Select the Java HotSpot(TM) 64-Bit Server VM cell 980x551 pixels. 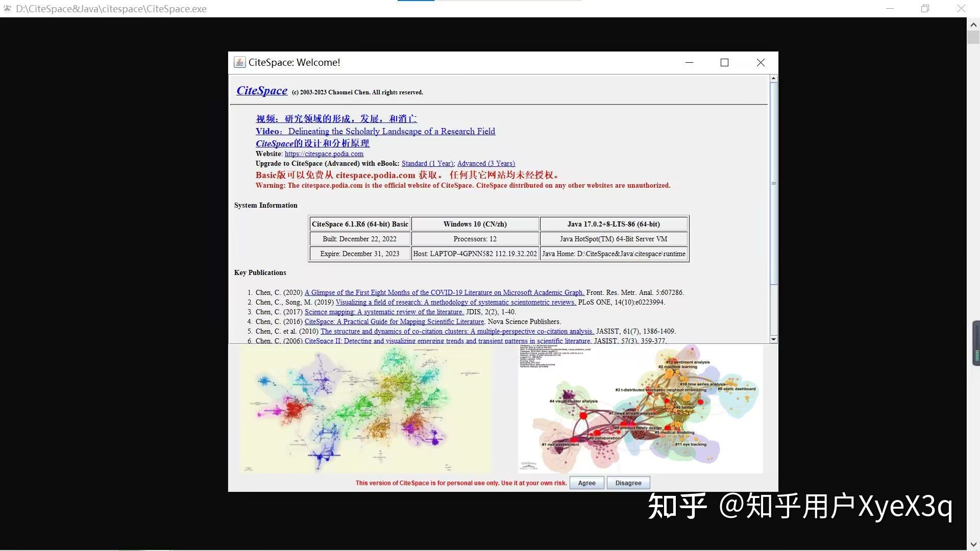tap(614, 239)
